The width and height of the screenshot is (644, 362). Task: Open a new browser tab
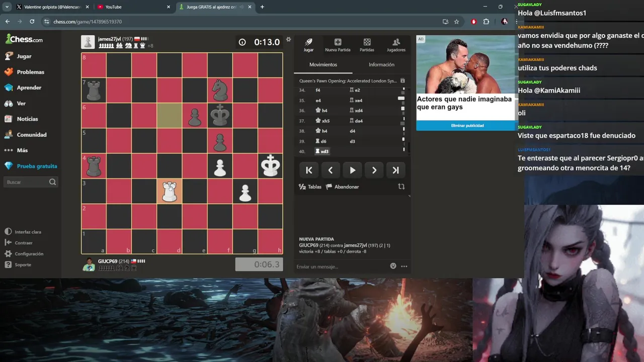pyautogui.click(x=262, y=7)
